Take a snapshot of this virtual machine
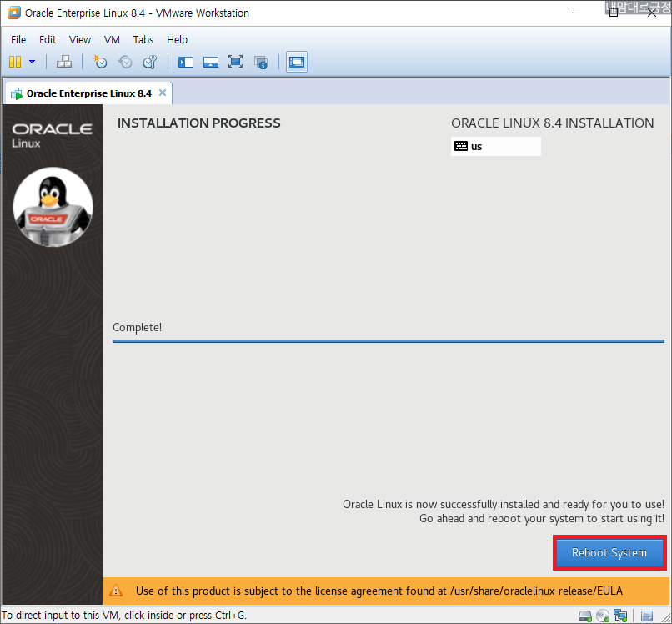The width and height of the screenshot is (672, 624). click(x=100, y=62)
